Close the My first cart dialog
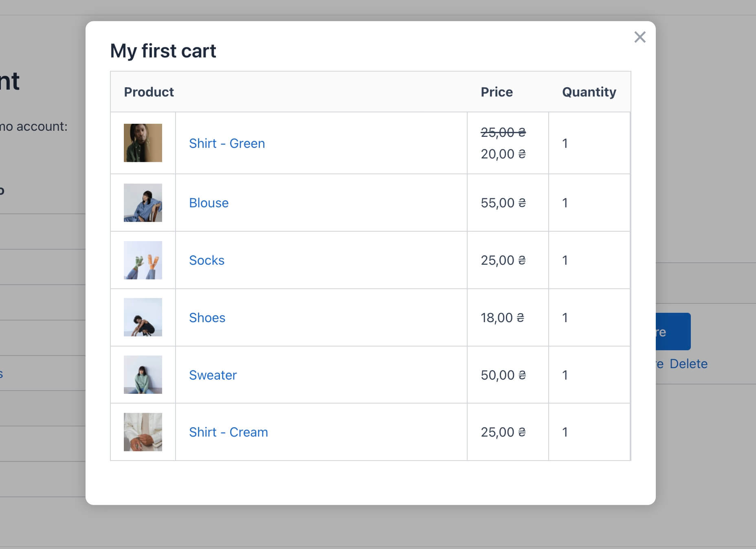 coord(640,37)
